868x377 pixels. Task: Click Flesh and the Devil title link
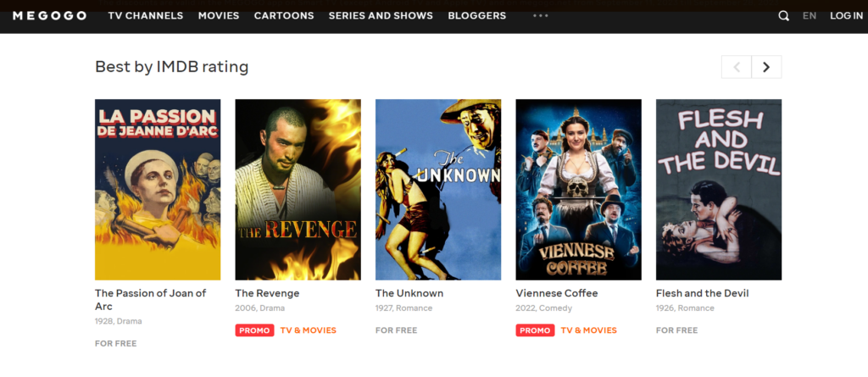pyautogui.click(x=703, y=293)
